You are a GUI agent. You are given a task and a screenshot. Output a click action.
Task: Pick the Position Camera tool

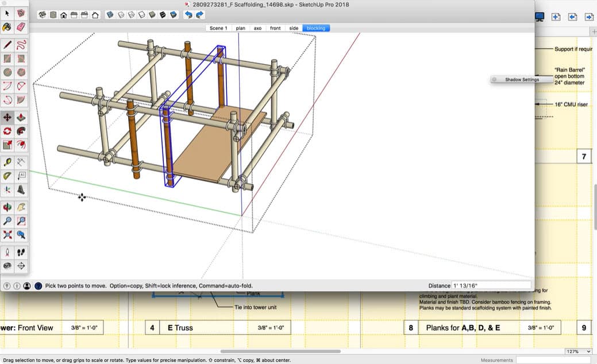(7, 252)
